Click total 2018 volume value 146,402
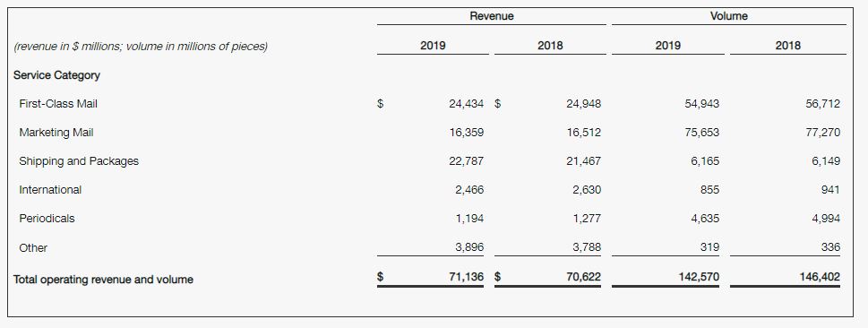Viewport: 868px width, 328px height. 820,277
